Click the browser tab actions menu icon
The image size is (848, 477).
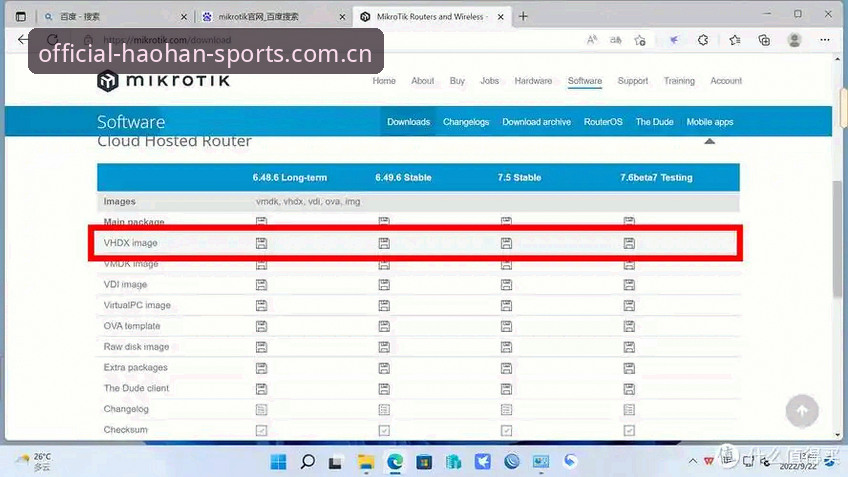[x=21, y=17]
